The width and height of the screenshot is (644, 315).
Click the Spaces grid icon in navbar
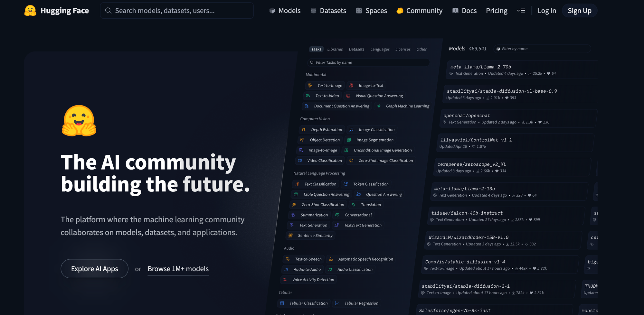pos(359,11)
